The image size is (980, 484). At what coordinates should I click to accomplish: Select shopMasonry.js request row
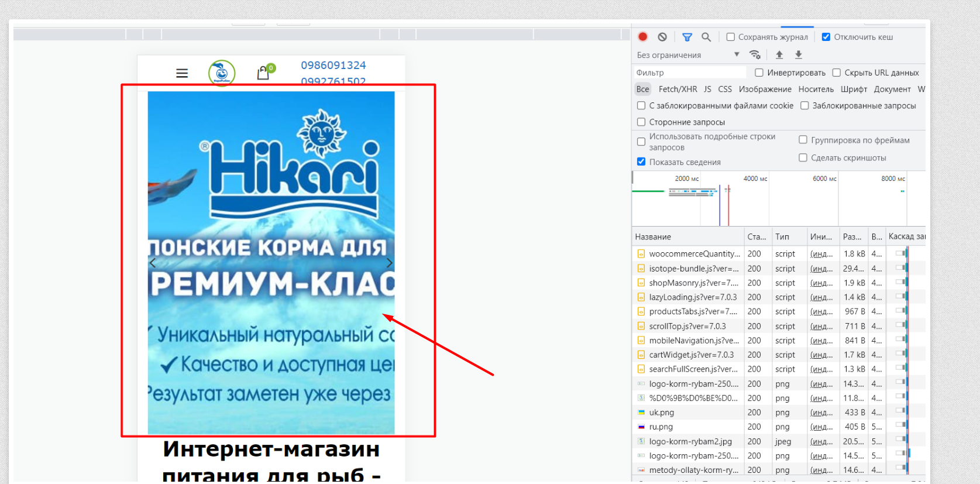pyautogui.click(x=778, y=283)
